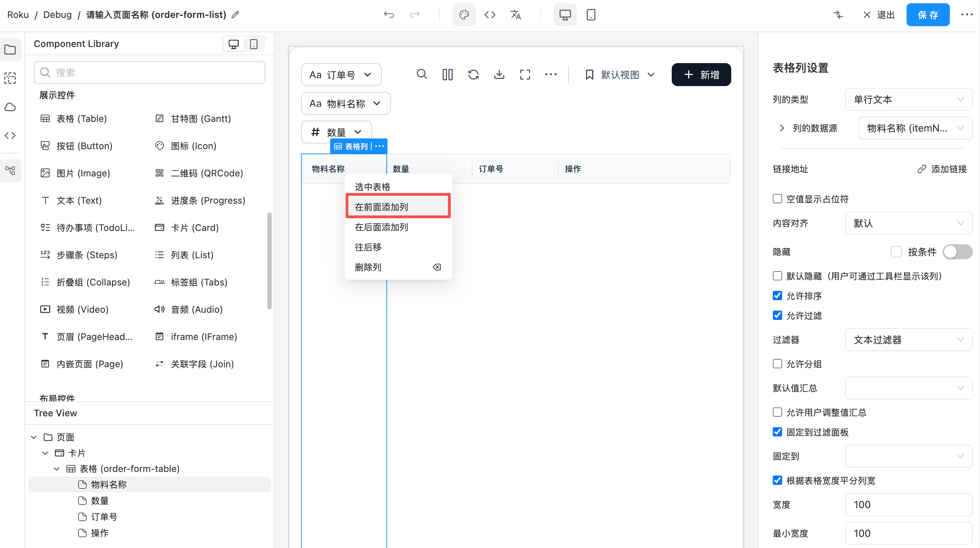
Task: Open the 数量 filter dropdown
Action: coord(336,132)
